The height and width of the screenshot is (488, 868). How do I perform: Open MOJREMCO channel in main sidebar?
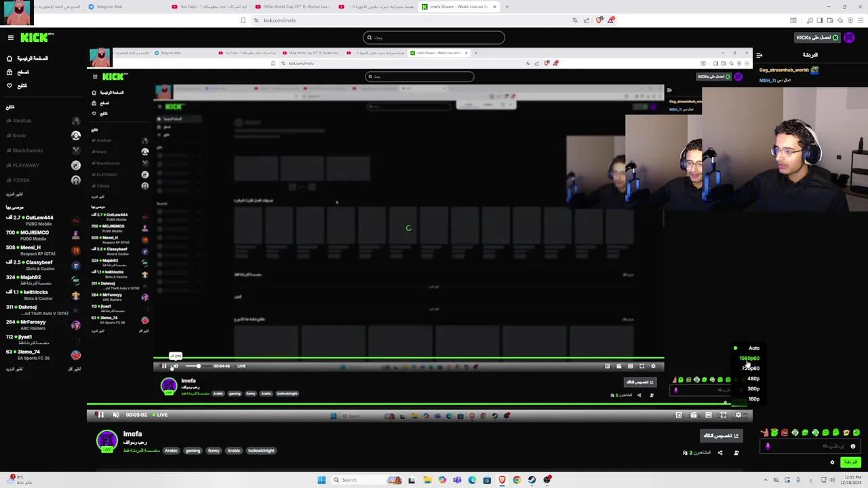[x=43, y=235]
